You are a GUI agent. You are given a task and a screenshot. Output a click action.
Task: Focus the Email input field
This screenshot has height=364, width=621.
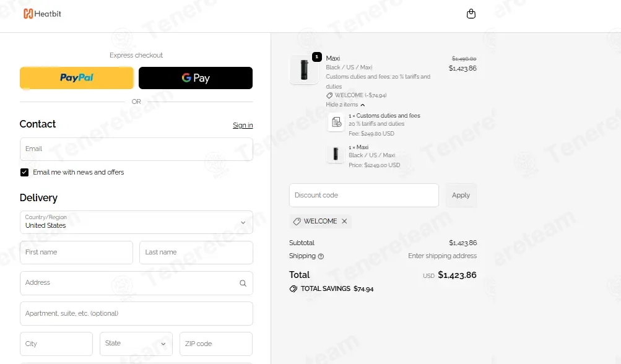pos(136,149)
